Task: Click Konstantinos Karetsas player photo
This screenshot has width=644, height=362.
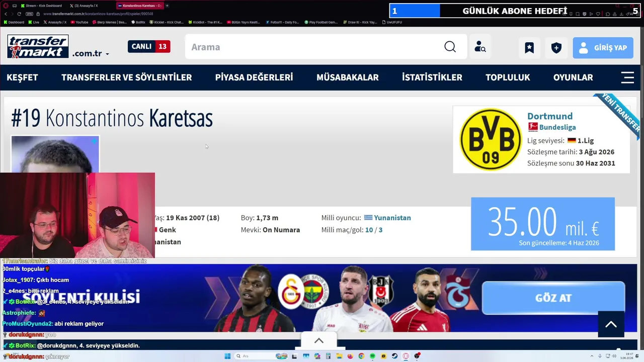Action: (x=55, y=154)
